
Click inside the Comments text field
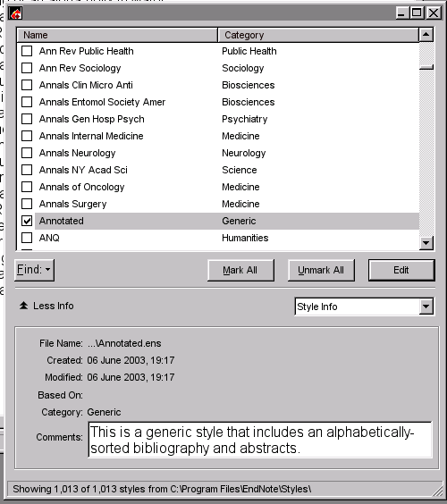click(x=260, y=440)
